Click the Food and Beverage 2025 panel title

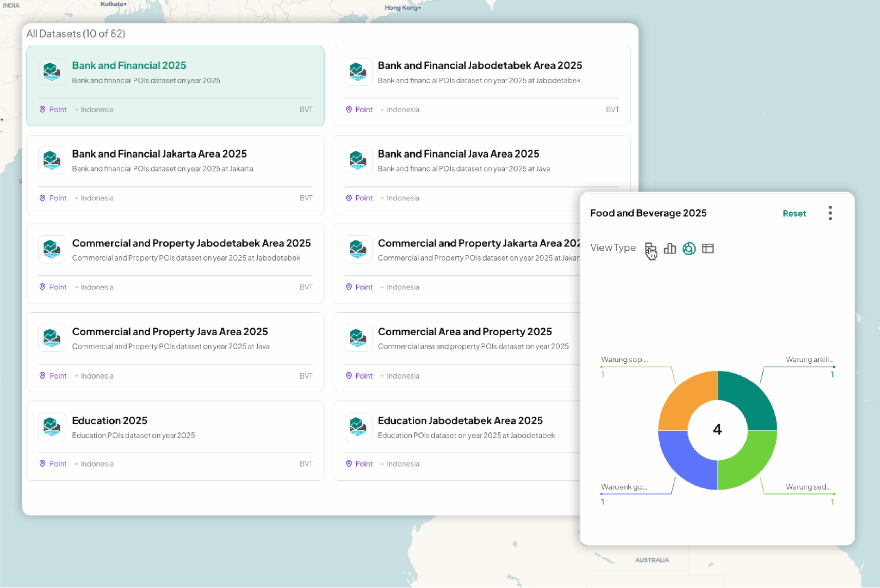tap(648, 213)
